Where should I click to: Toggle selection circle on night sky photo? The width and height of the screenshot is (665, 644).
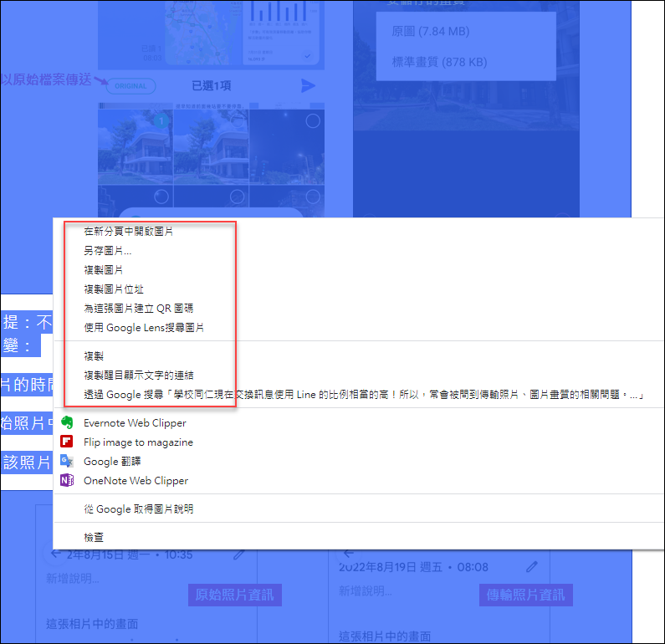pyautogui.click(x=313, y=121)
